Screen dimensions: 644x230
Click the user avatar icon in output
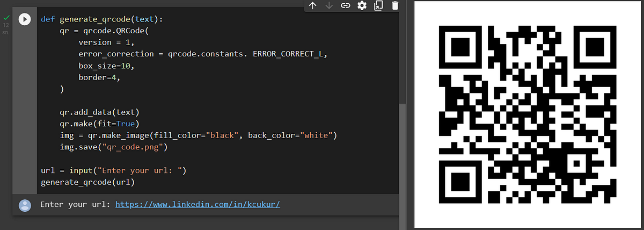pos(25,205)
